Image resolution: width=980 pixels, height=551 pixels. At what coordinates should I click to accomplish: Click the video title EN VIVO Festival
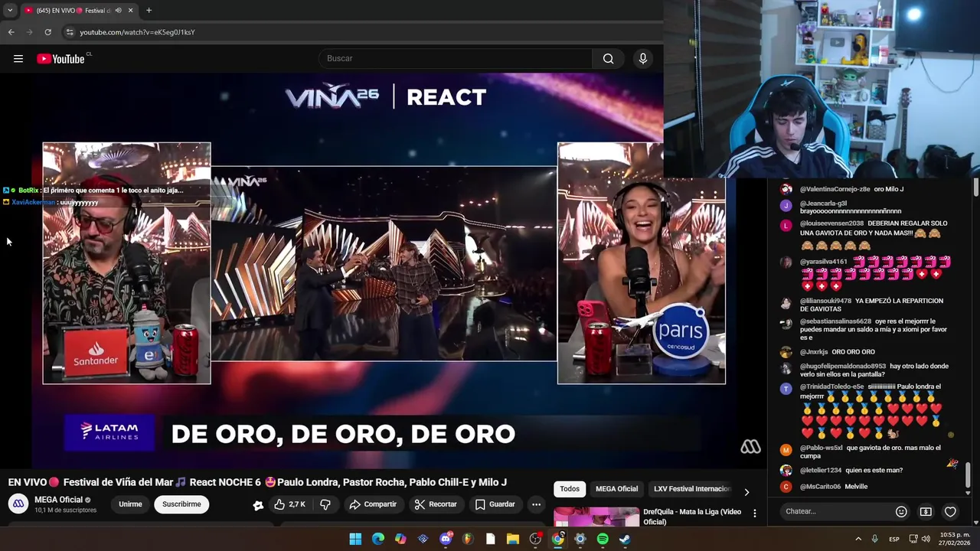click(257, 482)
